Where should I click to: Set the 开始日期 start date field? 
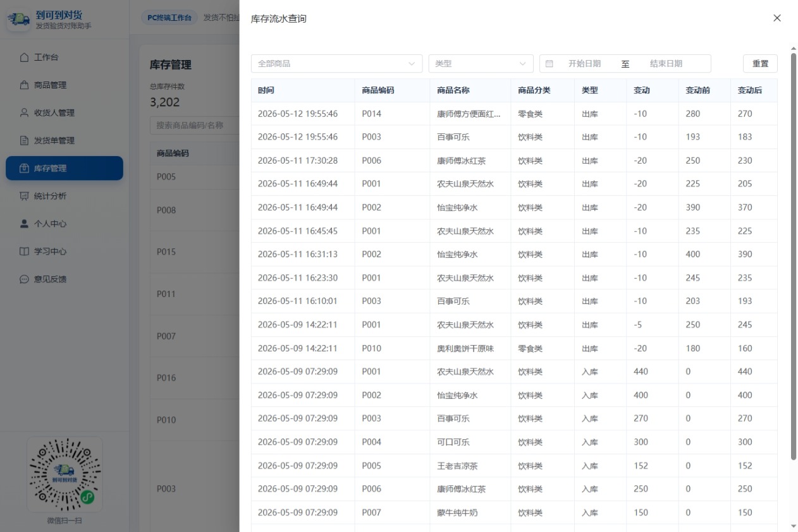coord(584,64)
